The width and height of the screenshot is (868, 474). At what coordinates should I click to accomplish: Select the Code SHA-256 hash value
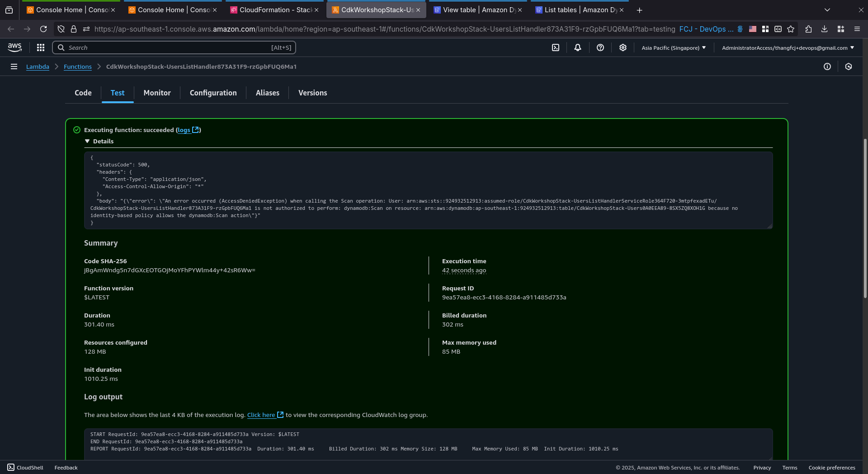[170, 270]
